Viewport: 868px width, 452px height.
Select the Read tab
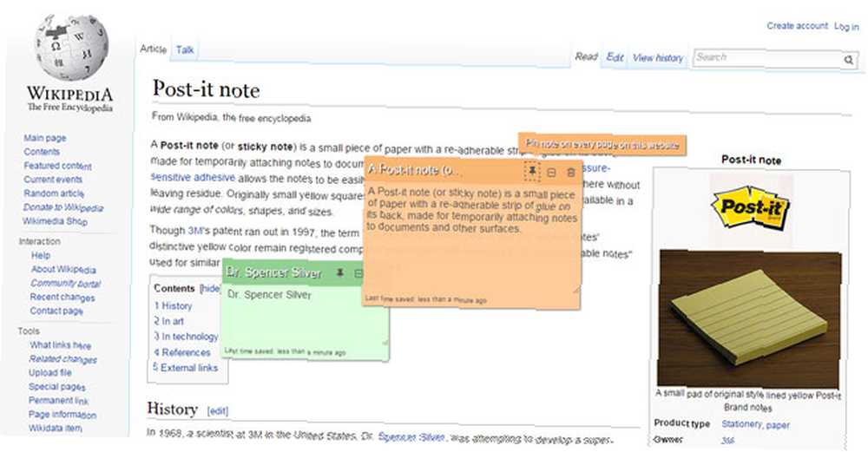click(x=586, y=56)
